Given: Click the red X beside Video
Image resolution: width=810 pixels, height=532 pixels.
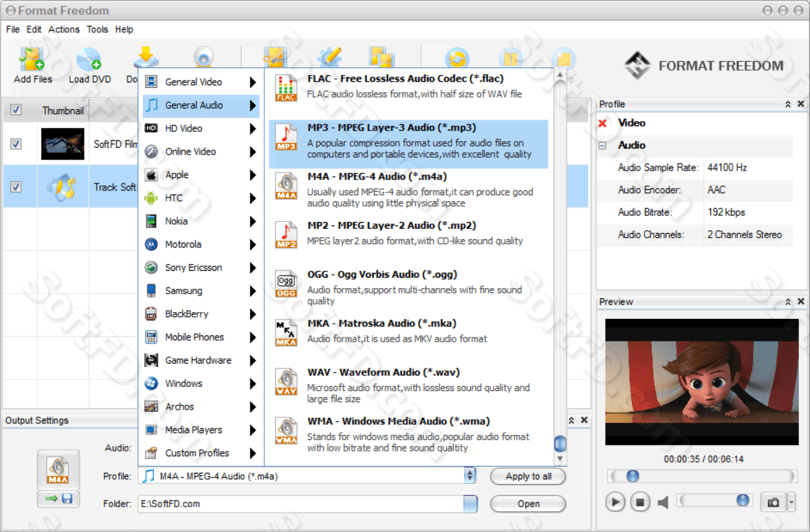Looking at the screenshot, I should point(602,124).
